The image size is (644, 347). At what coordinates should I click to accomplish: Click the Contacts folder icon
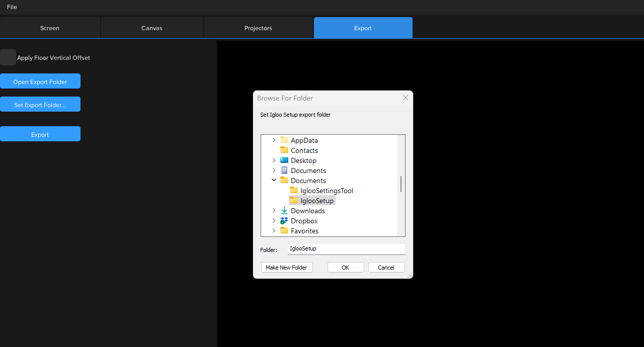(x=284, y=150)
